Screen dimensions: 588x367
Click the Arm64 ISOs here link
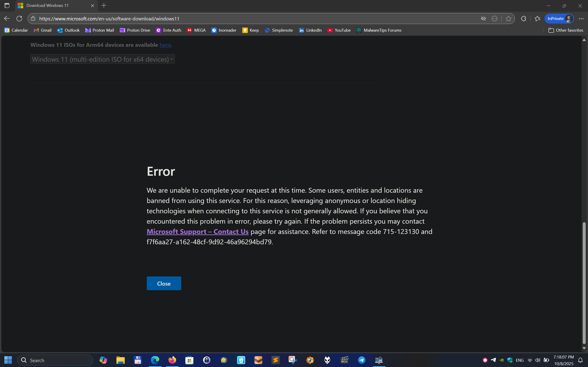click(x=165, y=45)
